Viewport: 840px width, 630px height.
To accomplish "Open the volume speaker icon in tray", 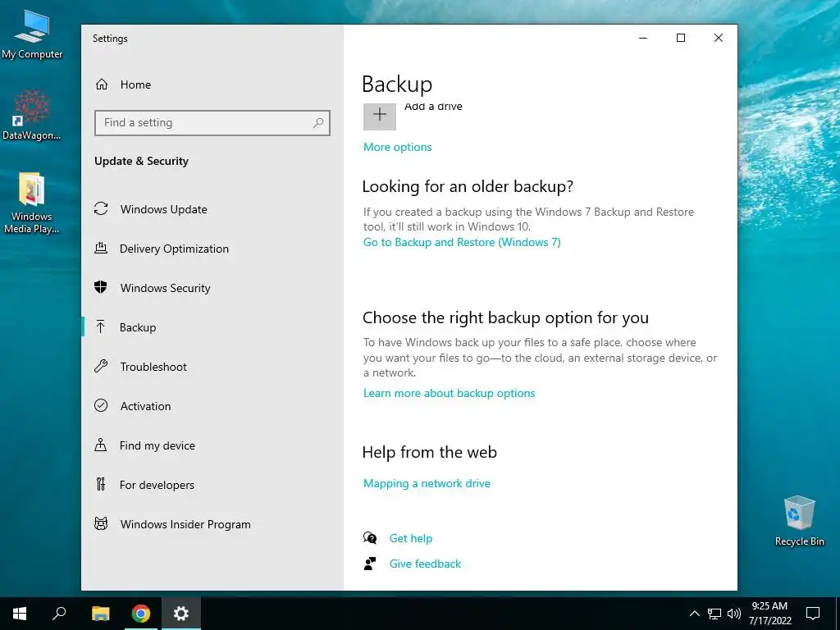I will click(x=734, y=614).
